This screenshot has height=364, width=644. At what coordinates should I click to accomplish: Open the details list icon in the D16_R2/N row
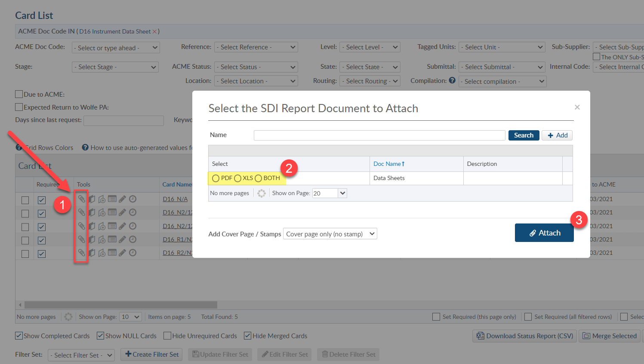pyautogui.click(x=112, y=253)
